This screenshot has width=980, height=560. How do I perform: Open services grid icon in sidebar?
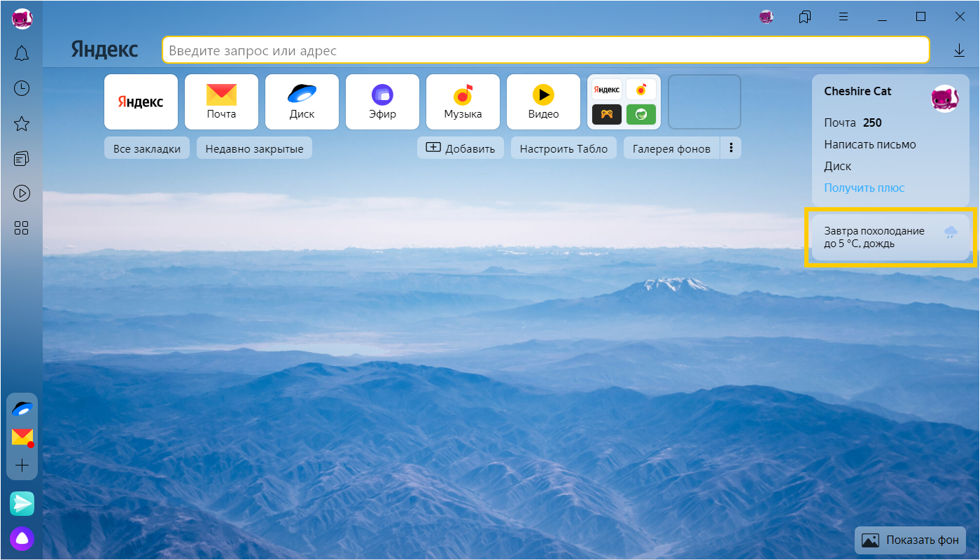coord(22,228)
